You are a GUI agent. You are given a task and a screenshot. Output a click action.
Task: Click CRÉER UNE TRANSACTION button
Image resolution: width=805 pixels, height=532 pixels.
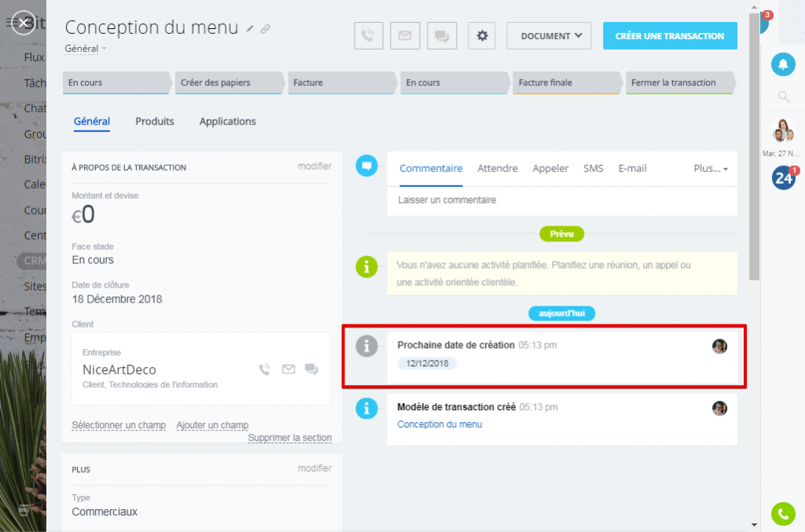click(x=670, y=36)
